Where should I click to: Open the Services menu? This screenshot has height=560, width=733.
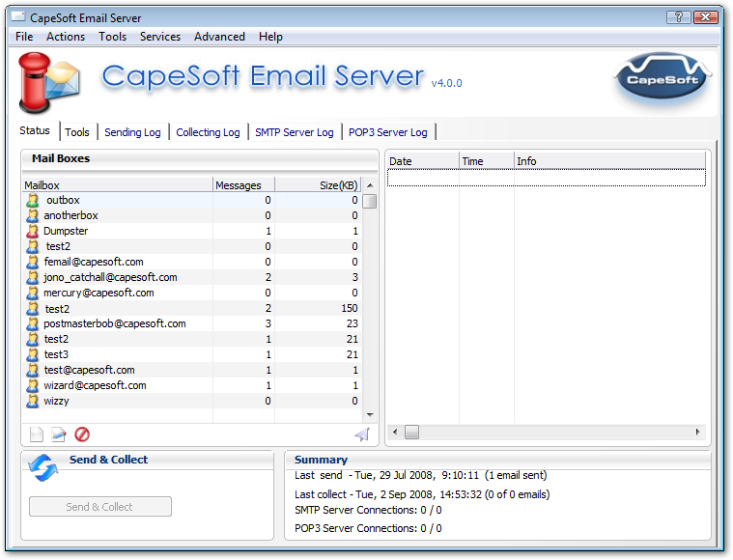(x=160, y=37)
